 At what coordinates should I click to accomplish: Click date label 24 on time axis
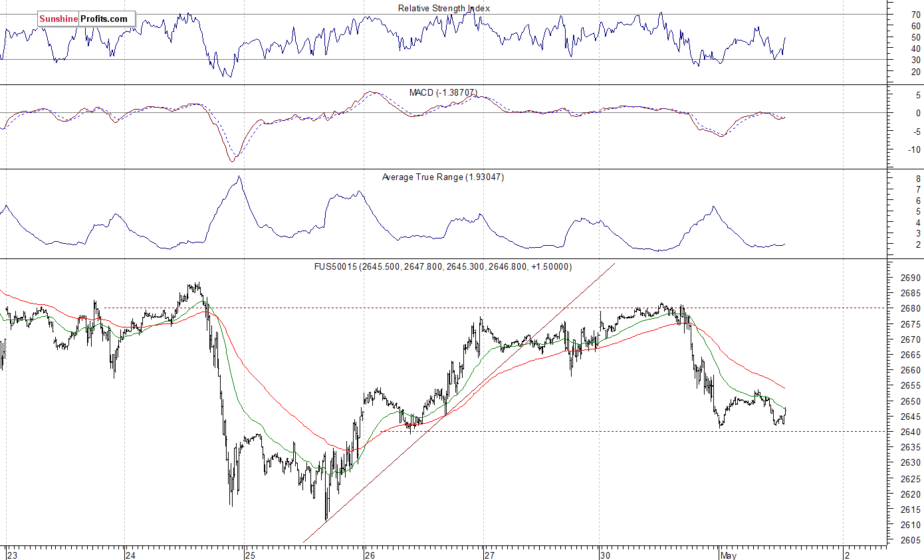click(131, 555)
